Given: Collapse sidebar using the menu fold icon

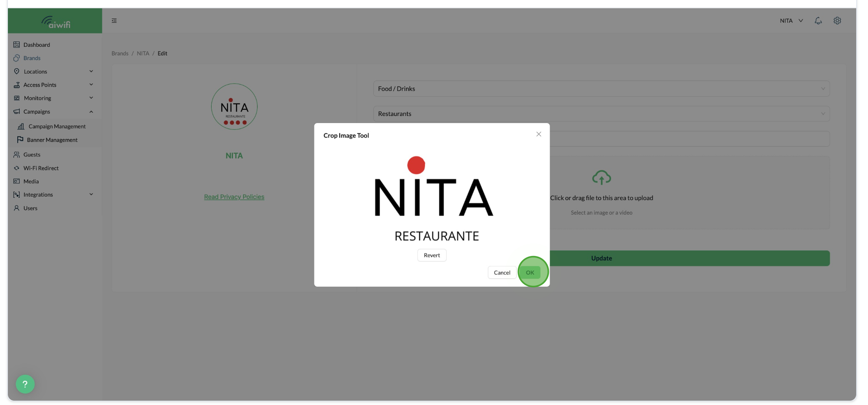Looking at the screenshot, I should point(114,21).
